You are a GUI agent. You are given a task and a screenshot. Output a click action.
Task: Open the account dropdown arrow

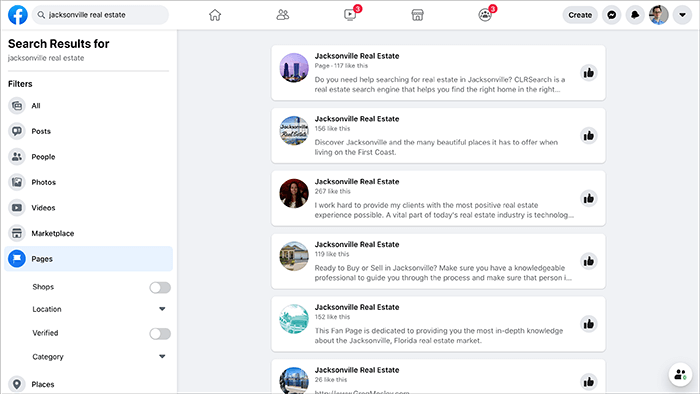click(x=682, y=15)
